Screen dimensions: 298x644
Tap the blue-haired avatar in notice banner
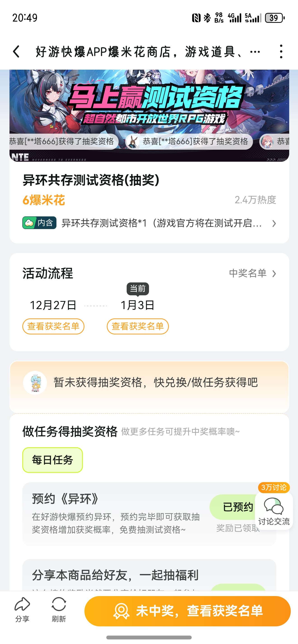click(x=35, y=383)
